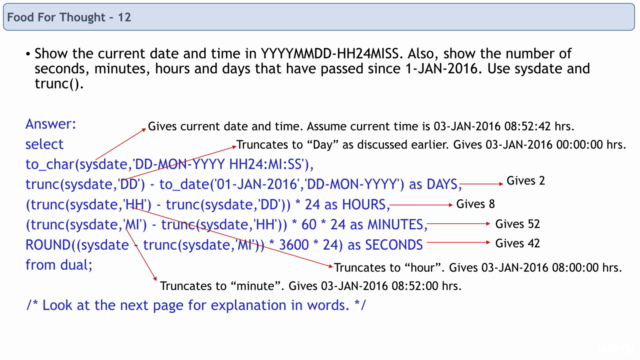The height and width of the screenshot is (360, 640).
Task: Click the code line ending 'as MINUTES,'
Action: coord(226,224)
